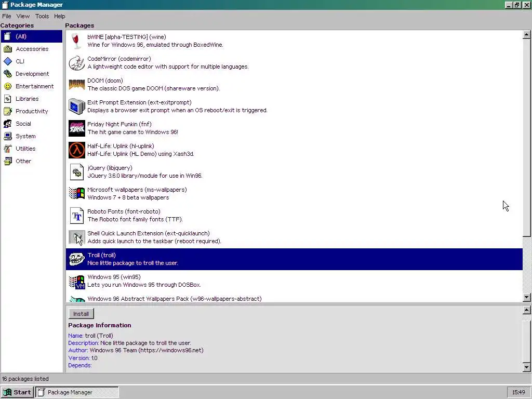Image resolution: width=532 pixels, height=399 pixels.
Task: Click the Development category icon
Action: pos(8,74)
